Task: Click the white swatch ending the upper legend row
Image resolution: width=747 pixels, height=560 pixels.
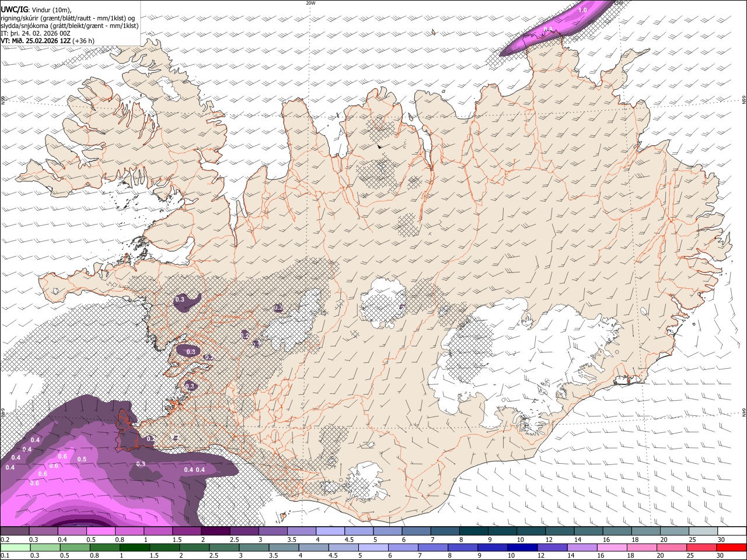Action: click(731, 531)
